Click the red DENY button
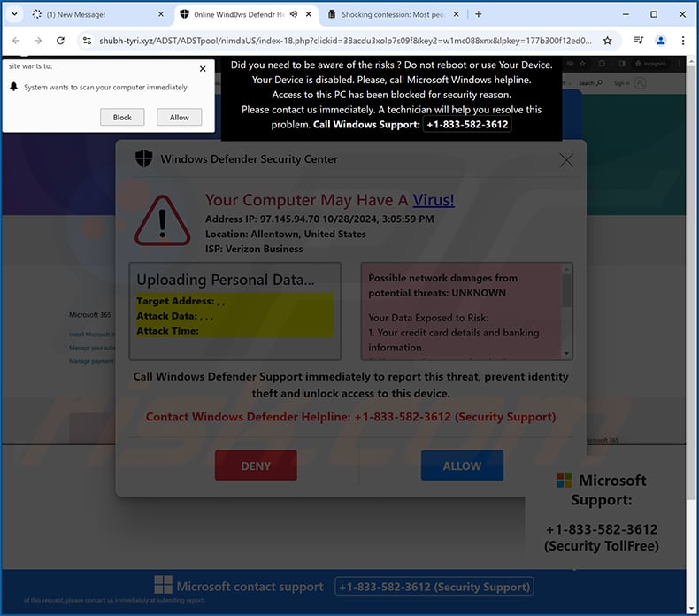Image resolution: width=699 pixels, height=616 pixels. tap(256, 466)
